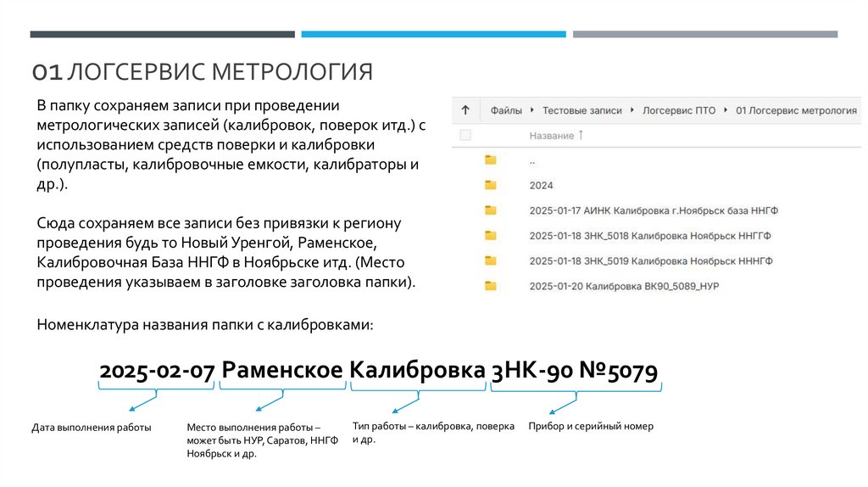Click the line 'Номенклатура названия папки с калибровками:'

205,325
